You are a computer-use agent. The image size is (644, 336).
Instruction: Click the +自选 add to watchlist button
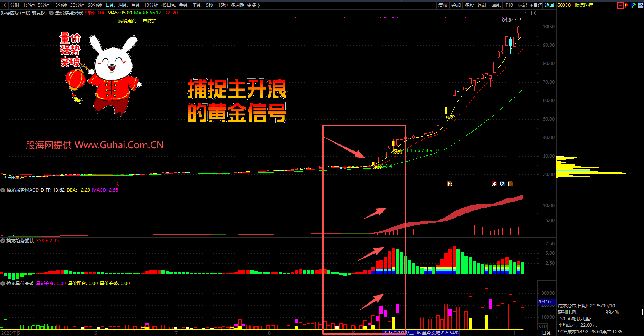536,5
